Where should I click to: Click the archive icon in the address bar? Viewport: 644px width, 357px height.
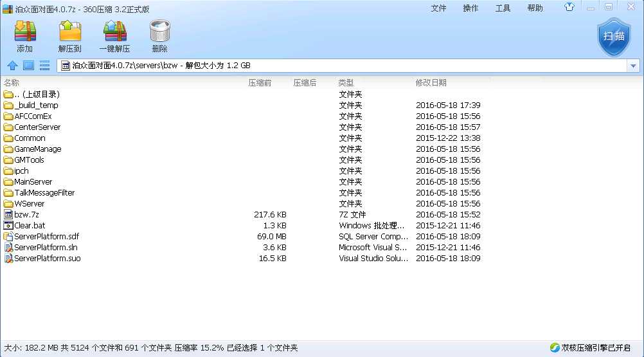[66, 66]
